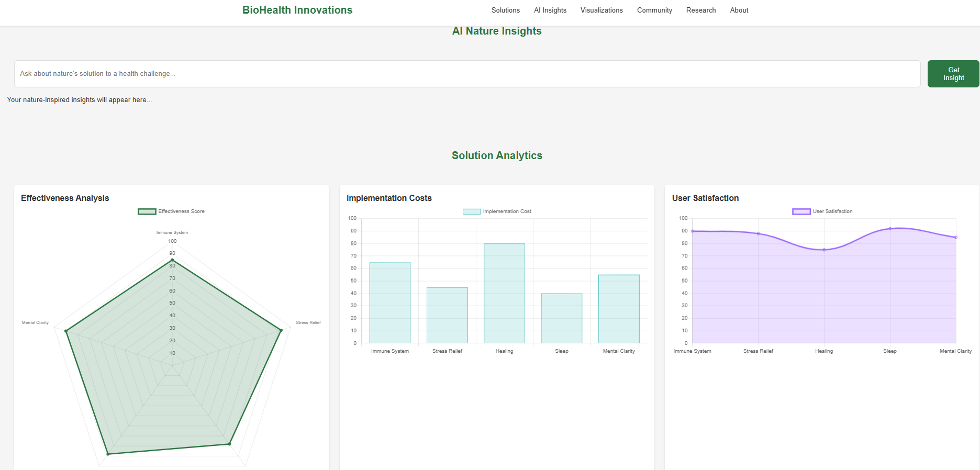The image size is (980, 470).
Task: Click the Immune System bar in the cost chart
Action: [390, 303]
